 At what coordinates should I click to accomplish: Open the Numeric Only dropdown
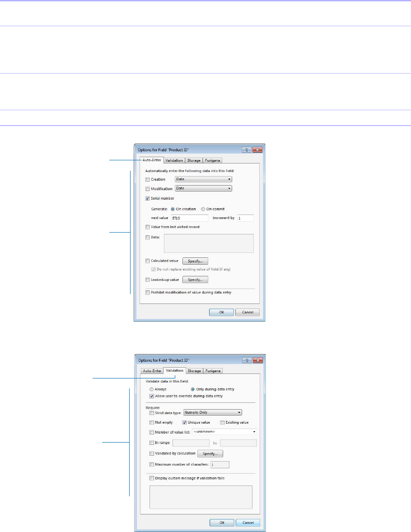(212, 413)
